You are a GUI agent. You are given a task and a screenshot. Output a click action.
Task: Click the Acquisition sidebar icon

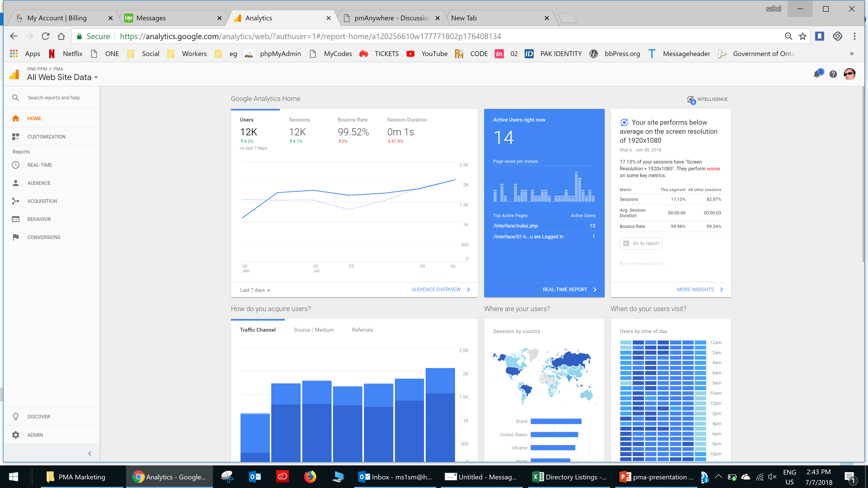(16, 201)
